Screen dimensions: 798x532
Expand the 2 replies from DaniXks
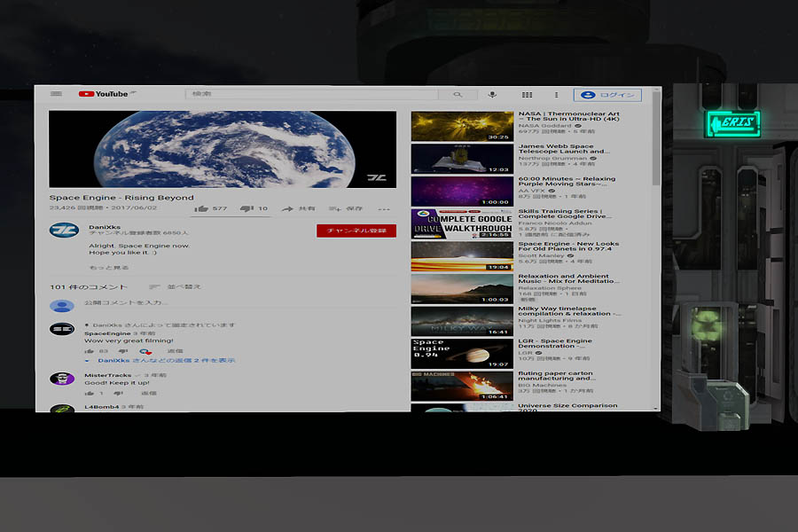click(160, 361)
